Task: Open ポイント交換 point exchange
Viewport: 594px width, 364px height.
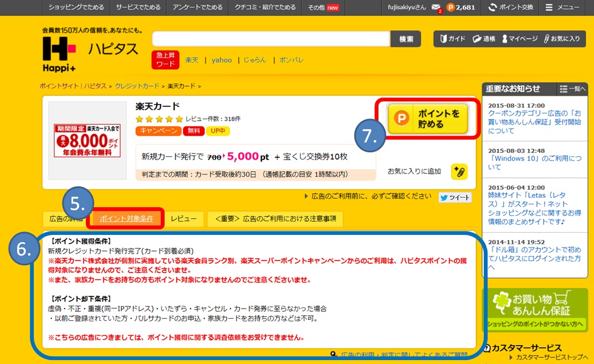Action: (x=510, y=7)
